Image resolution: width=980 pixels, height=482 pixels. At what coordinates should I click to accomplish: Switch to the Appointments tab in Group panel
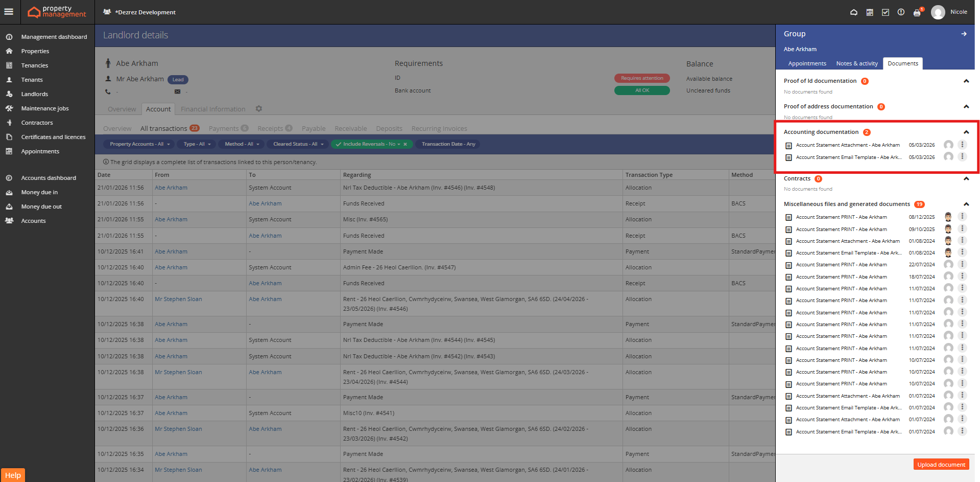(807, 63)
